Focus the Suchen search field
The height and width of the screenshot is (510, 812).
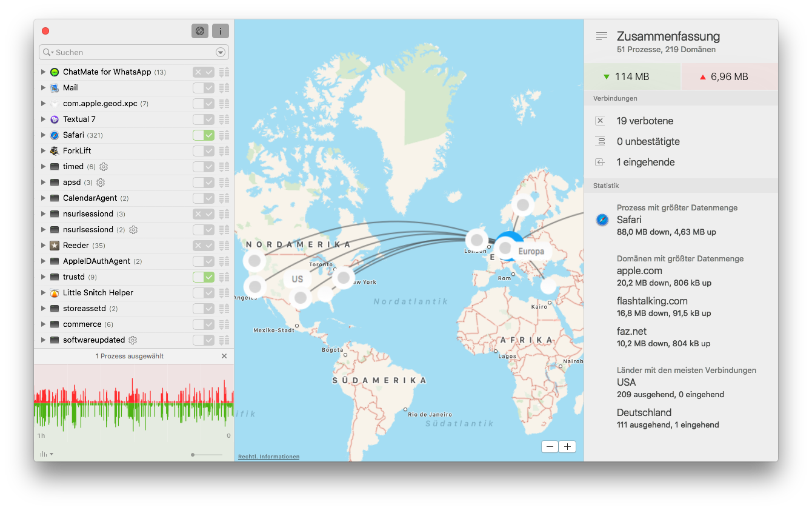(134, 52)
